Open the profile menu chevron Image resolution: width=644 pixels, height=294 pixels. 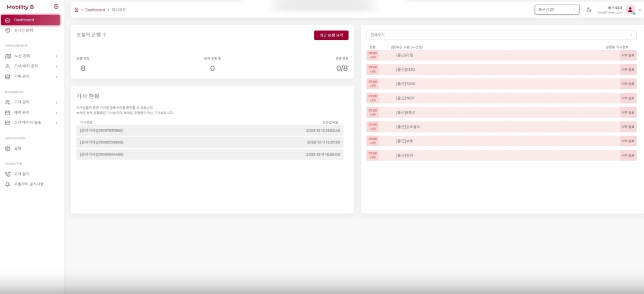(640, 10)
